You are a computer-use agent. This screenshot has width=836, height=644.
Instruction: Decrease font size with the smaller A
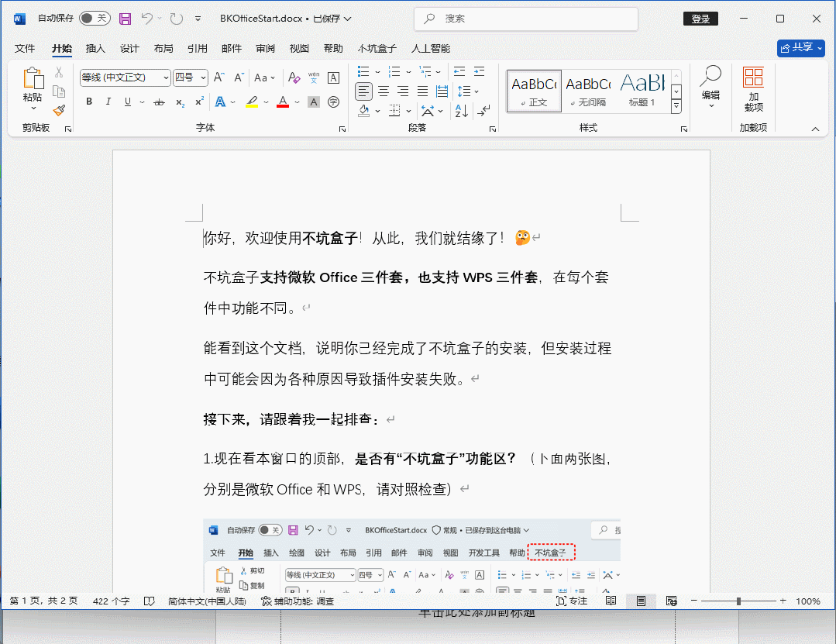[x=239, y=77]
